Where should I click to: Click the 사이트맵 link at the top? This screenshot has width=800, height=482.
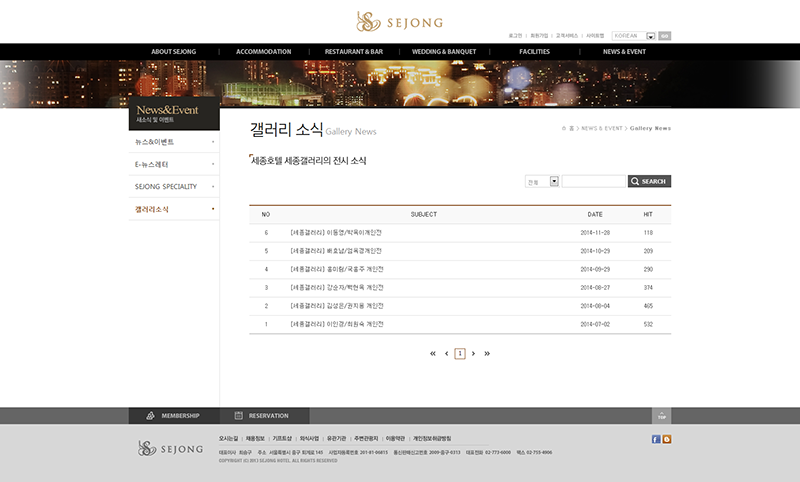coord(595,36)
